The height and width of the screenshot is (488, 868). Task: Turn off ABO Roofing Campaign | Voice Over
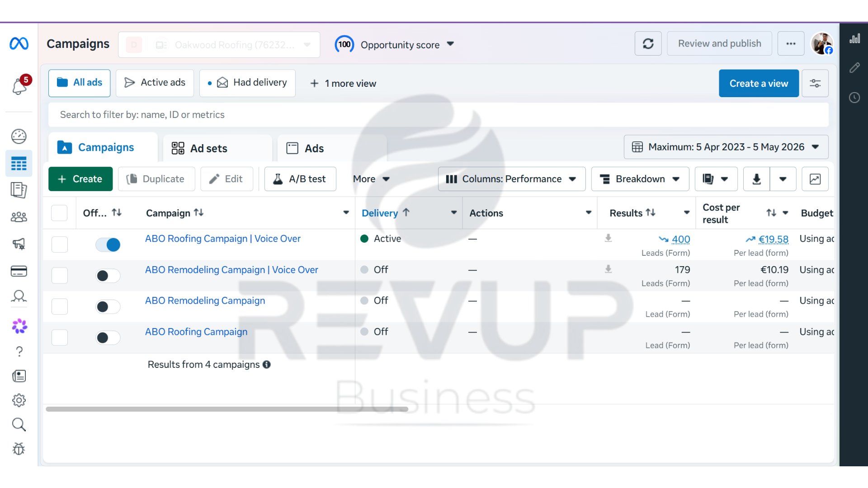pos(108,244)
